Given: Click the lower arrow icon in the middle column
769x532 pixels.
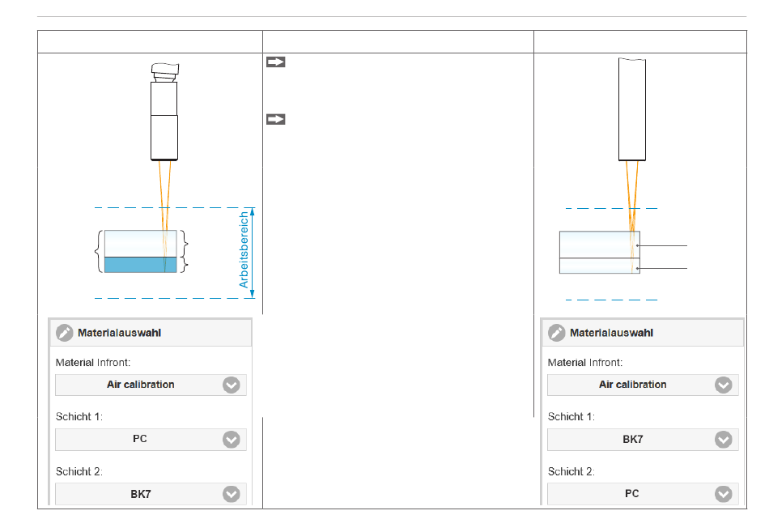Looking at the screenshot, I should click(275, 119).
